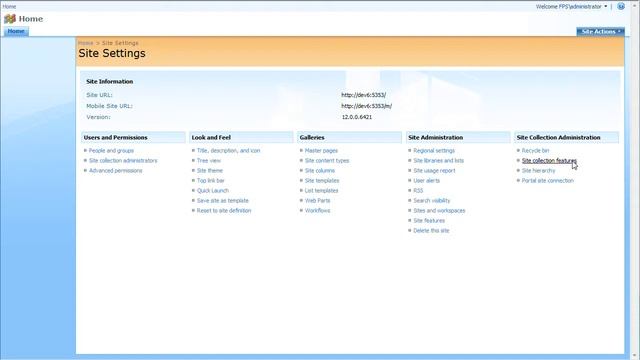Open Master pages gallery
Viewport: 640px width, 360px height.
pyautogui.click(x=321, y=151)
